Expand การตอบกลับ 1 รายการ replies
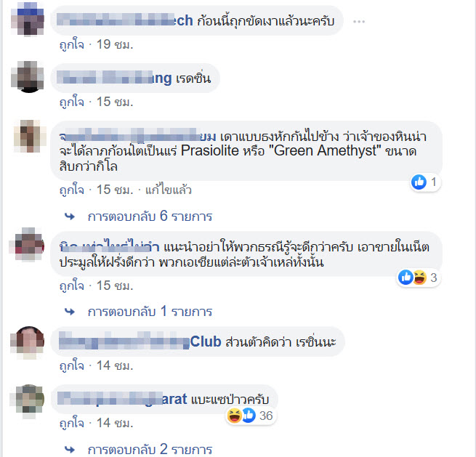The width and height of the screenshot is (476, 457). 150,312
